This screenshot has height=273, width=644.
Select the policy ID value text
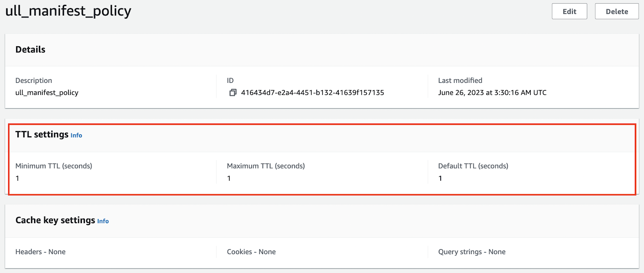(312, 92)
